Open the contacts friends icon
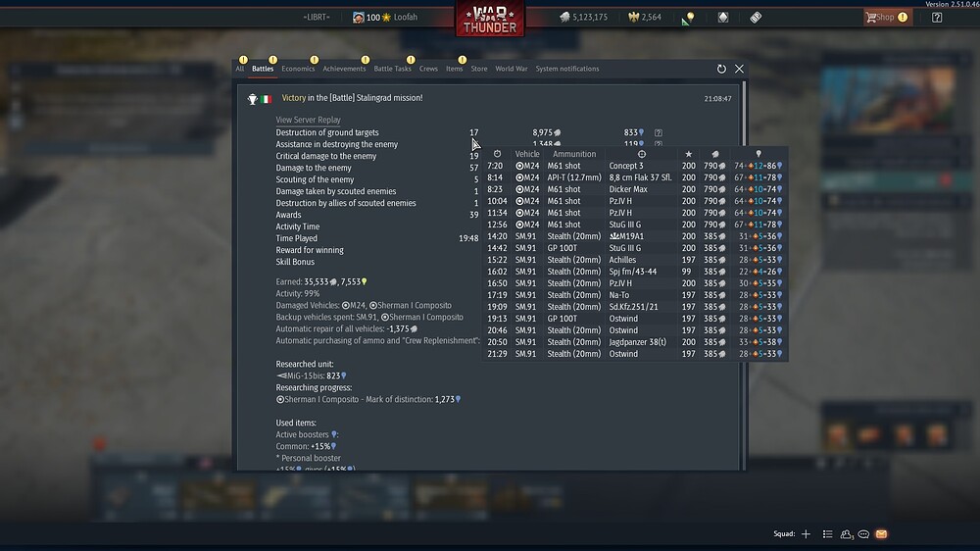This screenshot has width=980, height=551. pyautogui.click(x=846, y=534)
